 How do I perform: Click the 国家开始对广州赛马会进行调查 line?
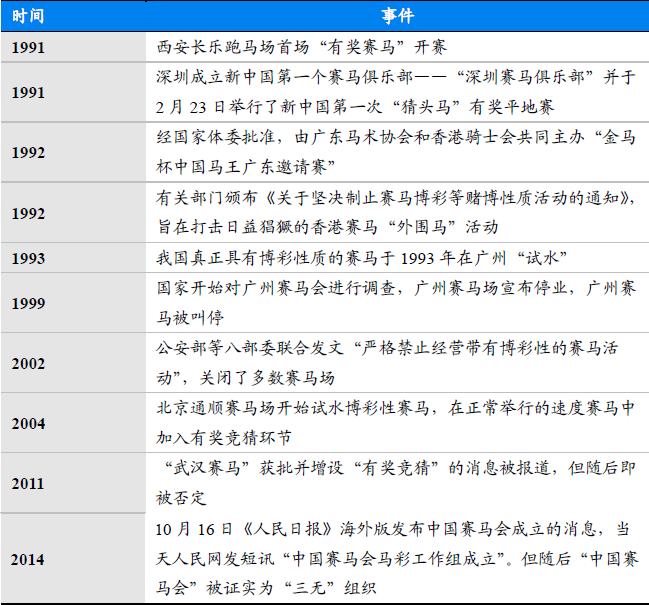[x=396, y=288]
